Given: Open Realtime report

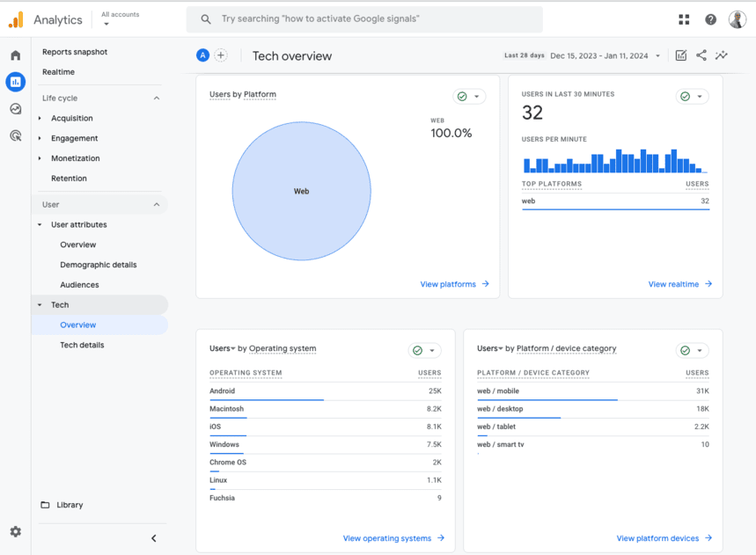Looking at the screenshot, I should point(58,72).
